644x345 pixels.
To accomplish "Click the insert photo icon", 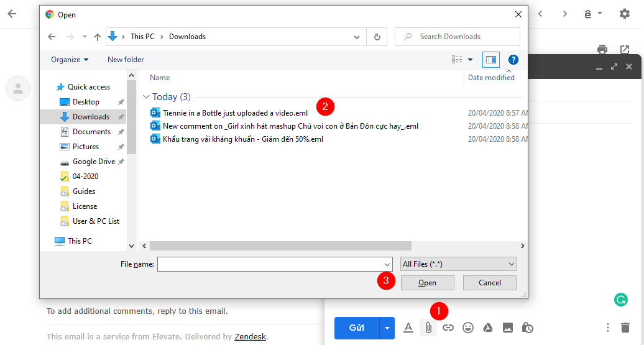I will [x=508, y=328].
